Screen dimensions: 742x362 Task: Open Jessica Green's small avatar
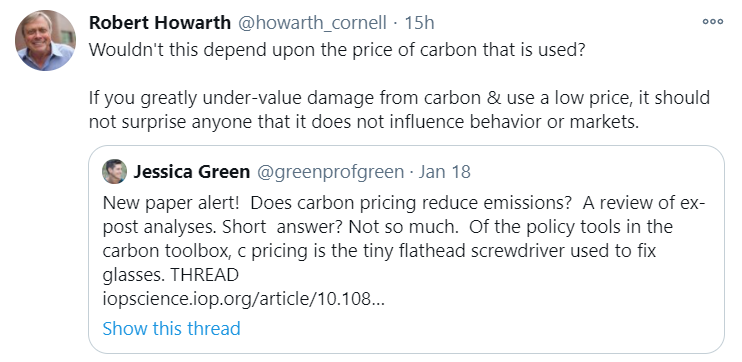coord(115,171)
